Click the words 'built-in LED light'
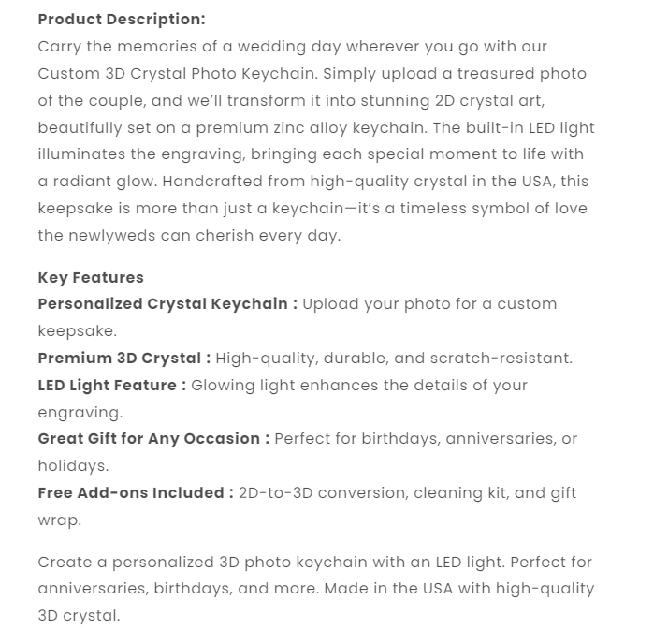This screenshot has width=668, height=644. (x=530, y=128)
